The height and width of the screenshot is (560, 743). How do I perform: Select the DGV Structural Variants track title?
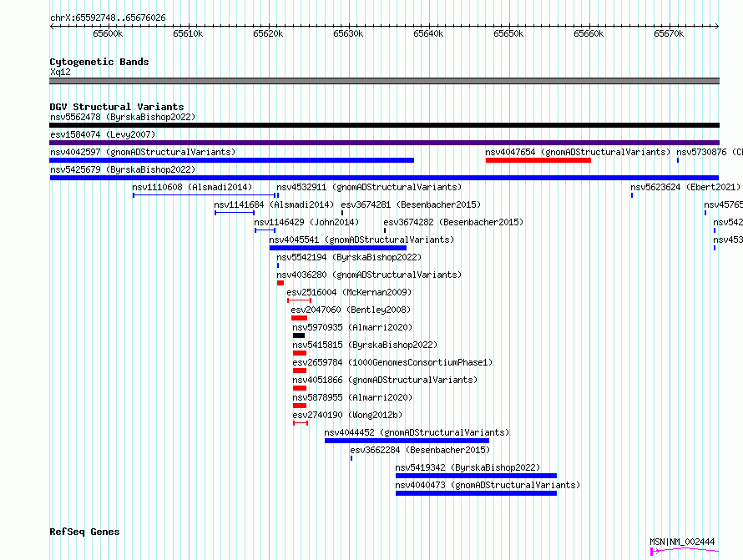click(117, 107)
